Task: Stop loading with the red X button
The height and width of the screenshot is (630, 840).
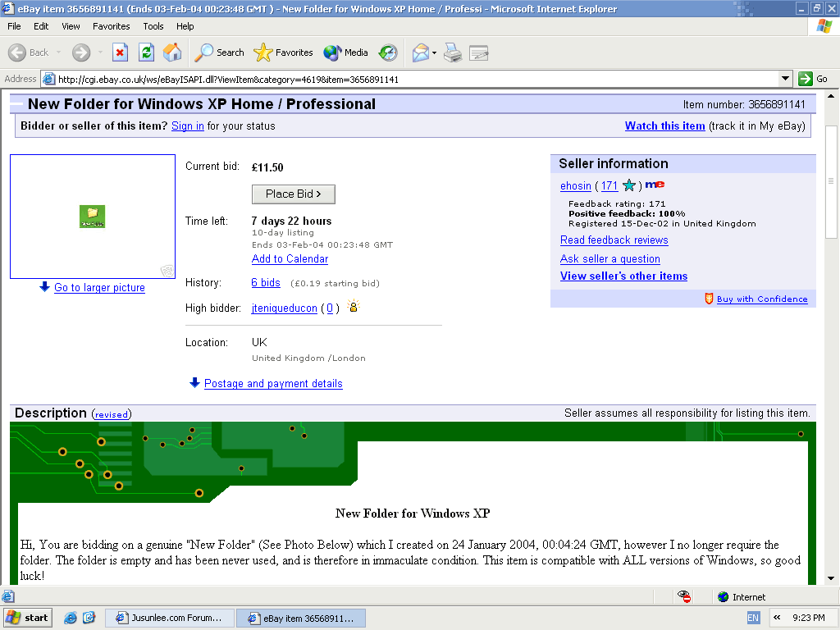Action: [120, 52]
